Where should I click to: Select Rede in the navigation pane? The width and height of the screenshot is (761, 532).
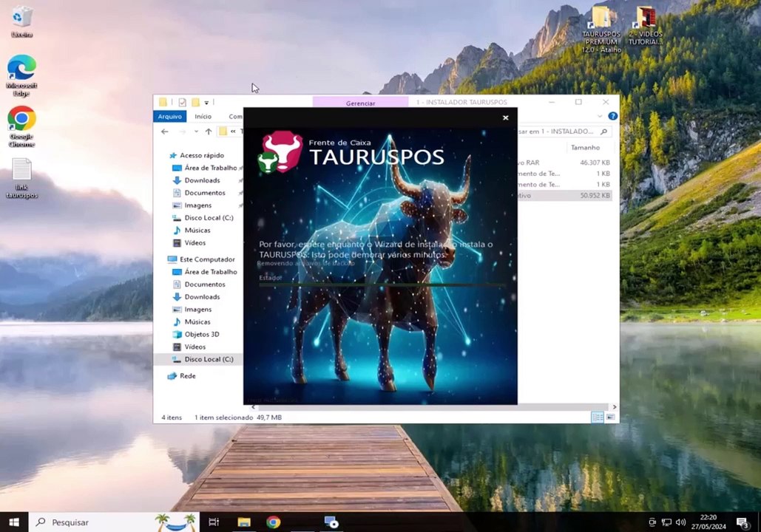[187, 376]
